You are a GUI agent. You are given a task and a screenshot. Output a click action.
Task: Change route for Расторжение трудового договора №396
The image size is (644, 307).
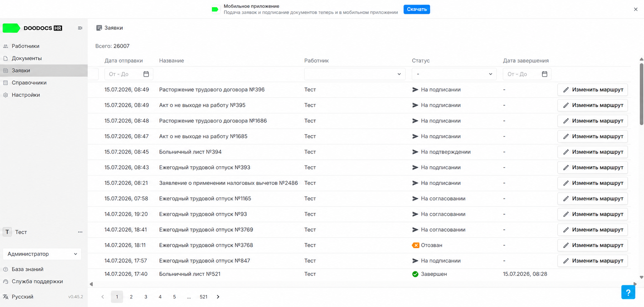coord(593,90)
